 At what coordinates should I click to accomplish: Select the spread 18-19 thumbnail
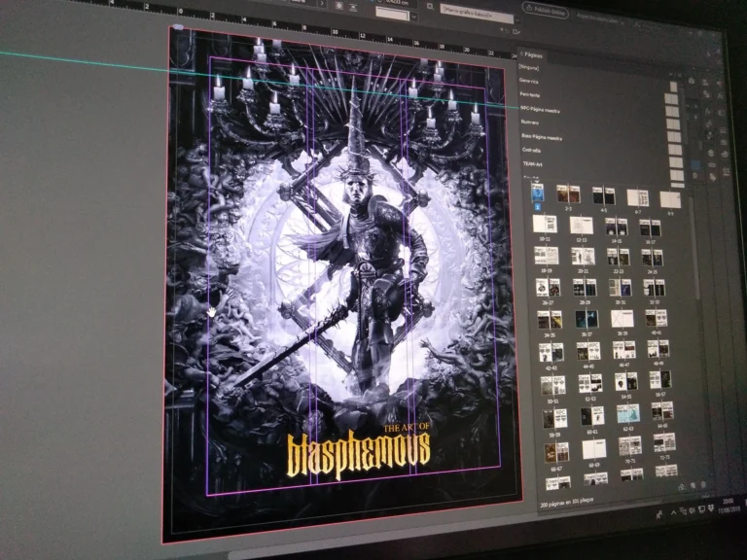point(547,256)
